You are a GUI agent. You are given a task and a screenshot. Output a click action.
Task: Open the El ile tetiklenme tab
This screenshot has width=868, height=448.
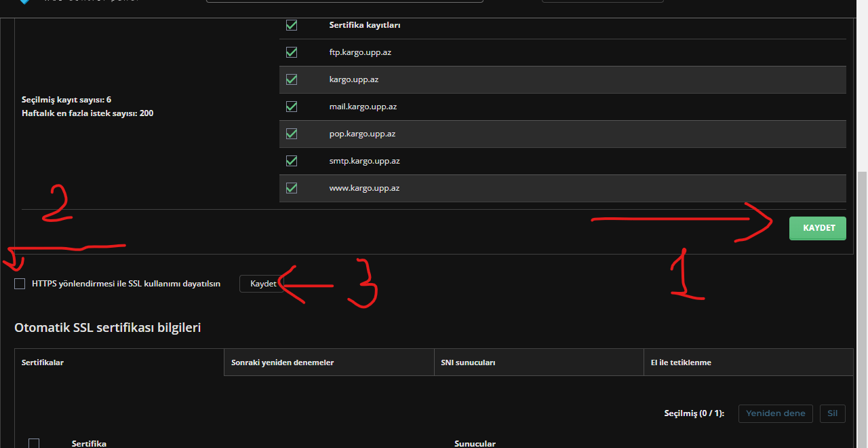point(748,362)
